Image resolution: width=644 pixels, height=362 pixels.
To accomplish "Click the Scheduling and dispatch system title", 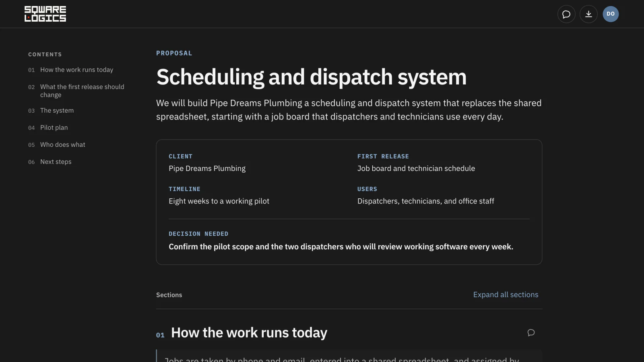I will (x=312, y=77).
